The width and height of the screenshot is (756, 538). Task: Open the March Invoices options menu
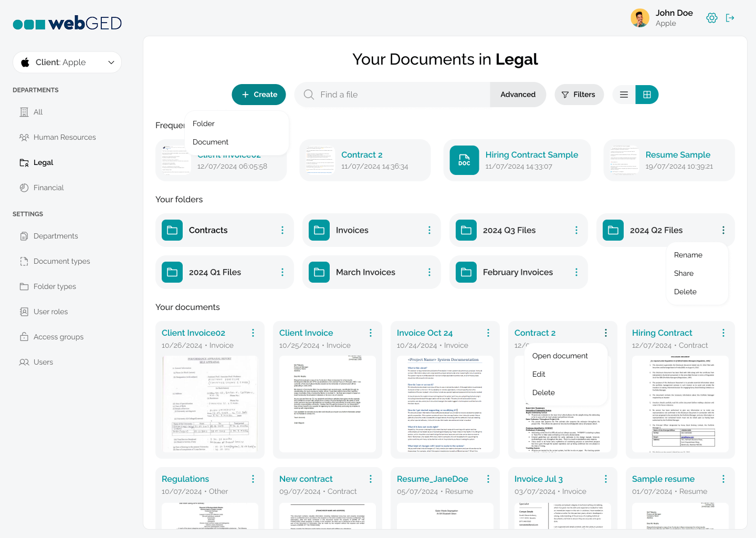point(429,272)
